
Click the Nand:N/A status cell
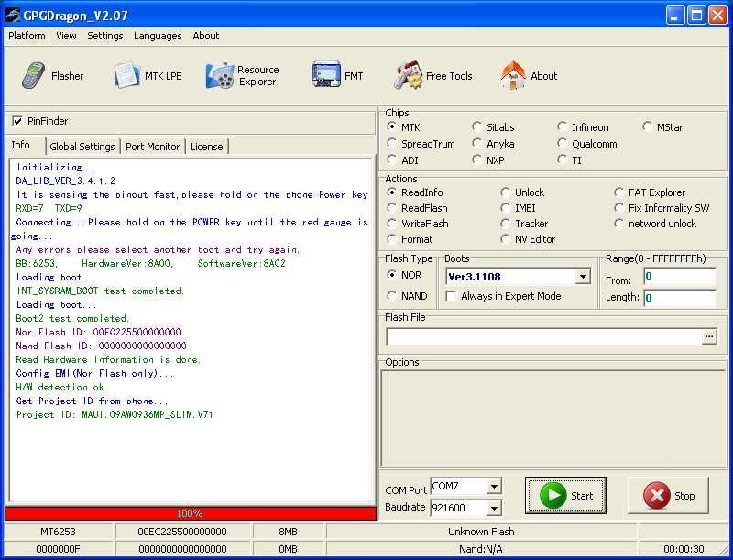pos(481,549)
